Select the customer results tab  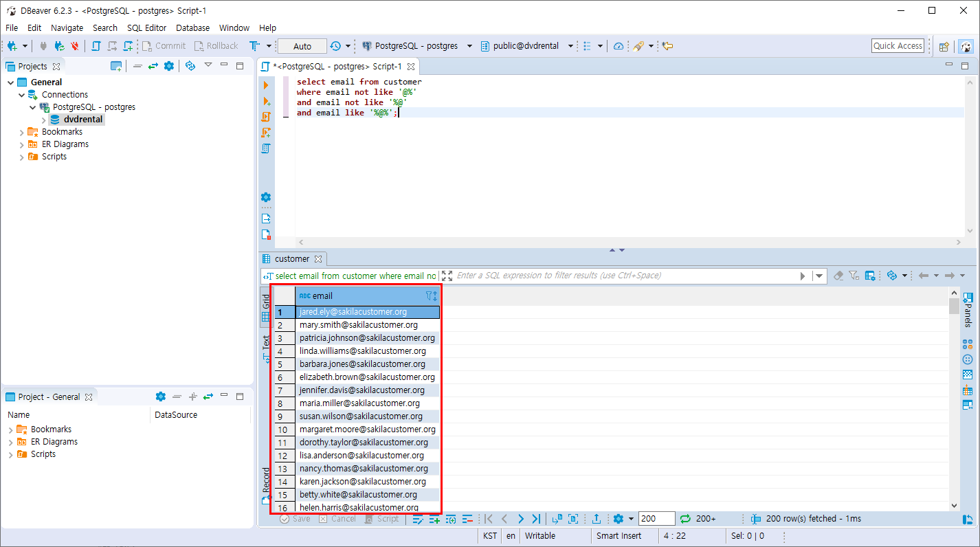coord(292,259)
